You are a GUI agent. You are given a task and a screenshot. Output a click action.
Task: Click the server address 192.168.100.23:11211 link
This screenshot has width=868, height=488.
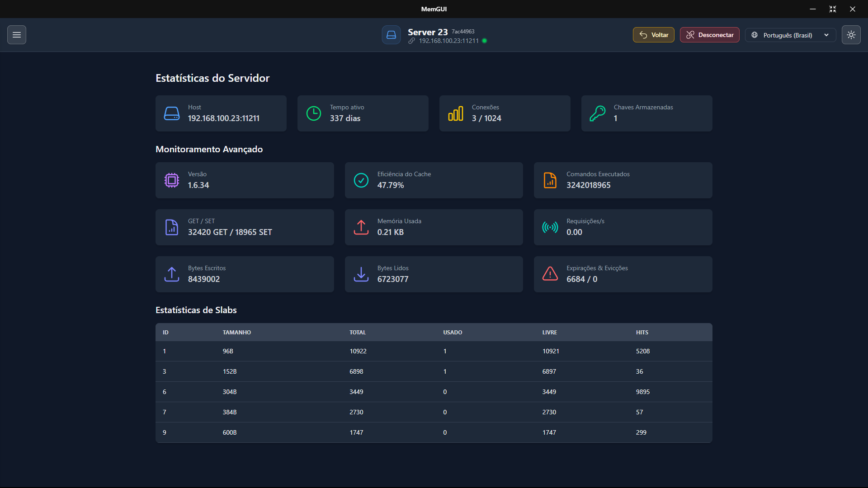448,41
